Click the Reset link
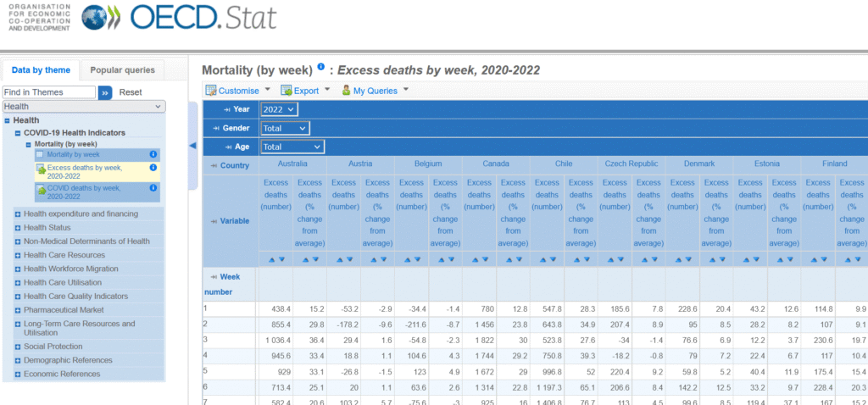The image size is (868, 405). 131,92
